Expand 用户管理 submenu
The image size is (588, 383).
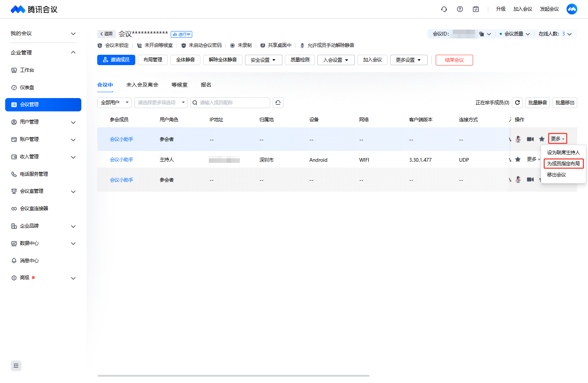coord(73,122)
